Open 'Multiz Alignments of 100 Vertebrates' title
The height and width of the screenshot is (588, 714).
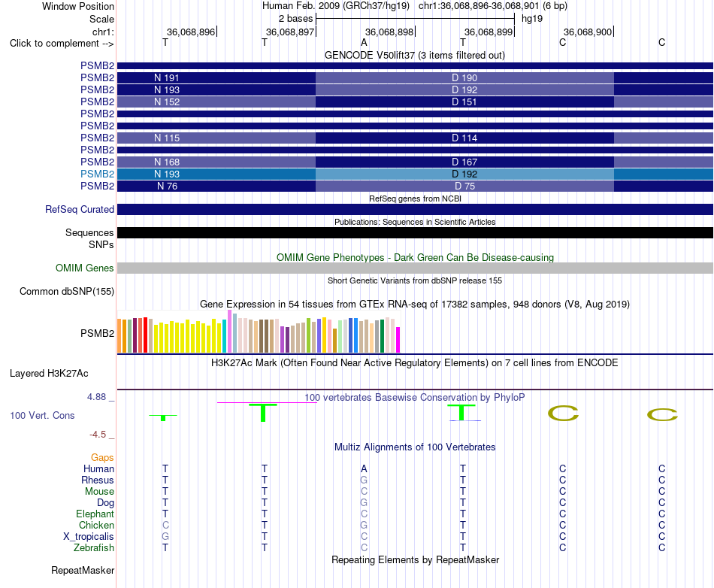click(x=415, y=447)
